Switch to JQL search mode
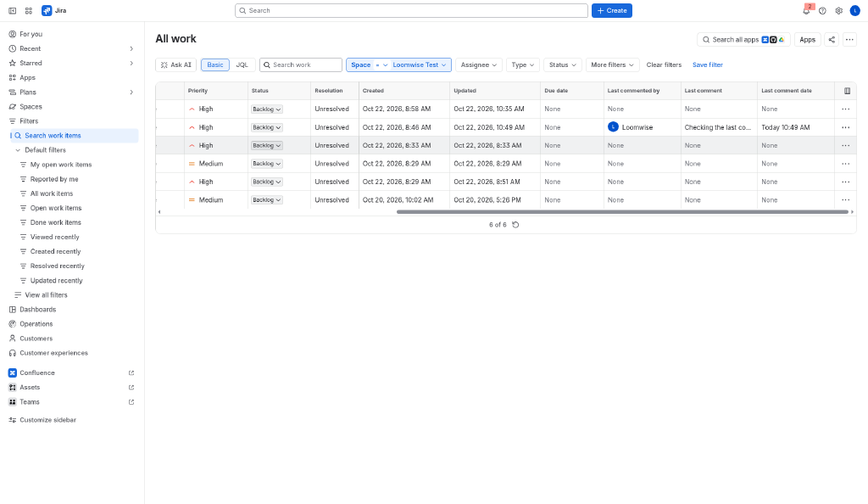Screen dimensions: 868x504 pyautogui.click(x=242, y=64)
